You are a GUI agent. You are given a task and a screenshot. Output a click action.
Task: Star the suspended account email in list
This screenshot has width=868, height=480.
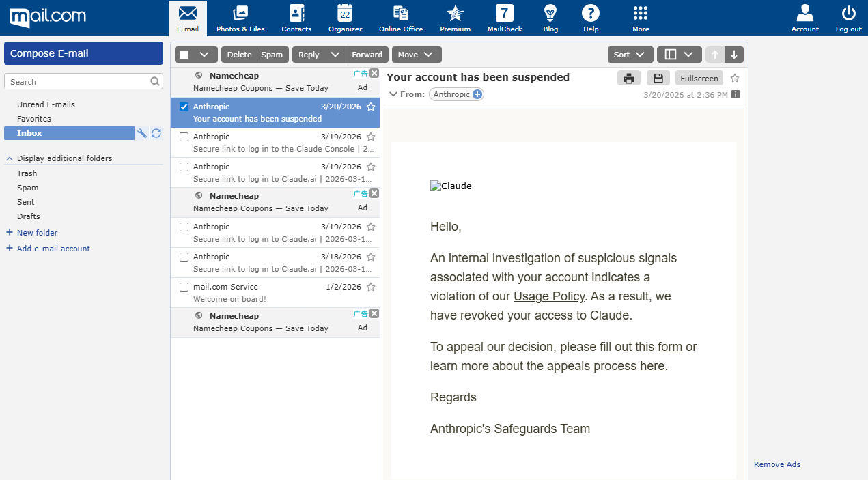[x=371, y=107]
